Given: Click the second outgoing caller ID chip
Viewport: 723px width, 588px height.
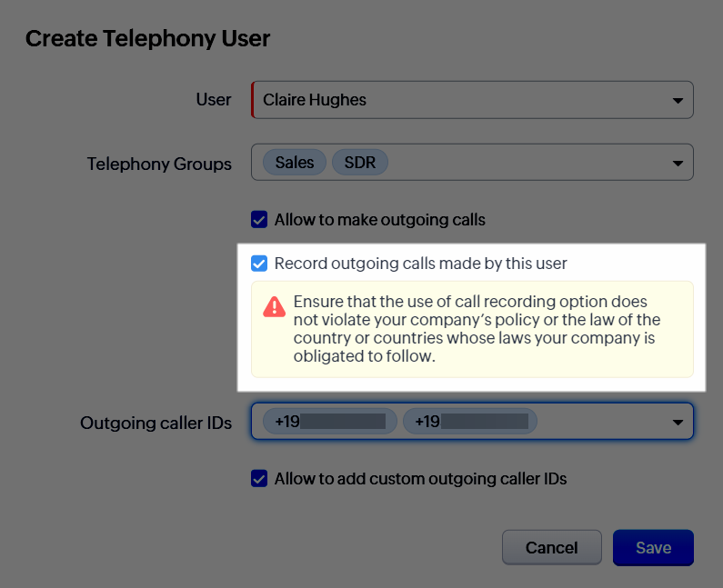Looking at the screenshot, I should coord(470,422).
